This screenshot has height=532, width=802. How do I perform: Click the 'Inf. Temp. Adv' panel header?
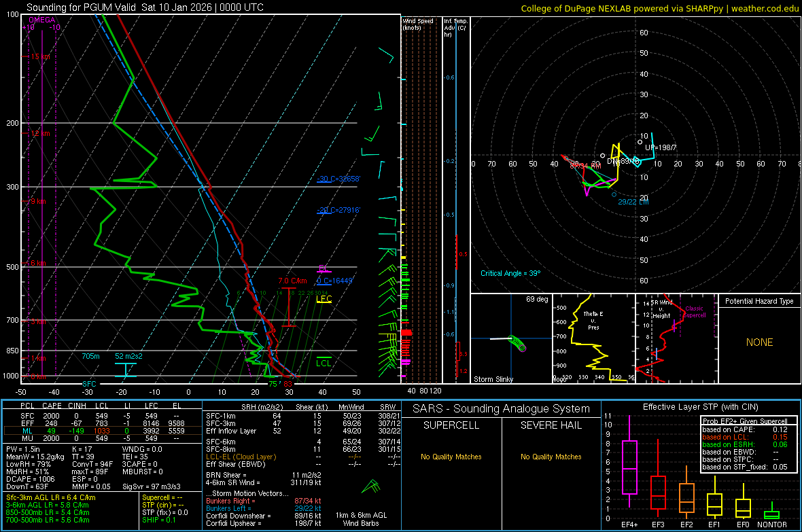tap(455, 28)
